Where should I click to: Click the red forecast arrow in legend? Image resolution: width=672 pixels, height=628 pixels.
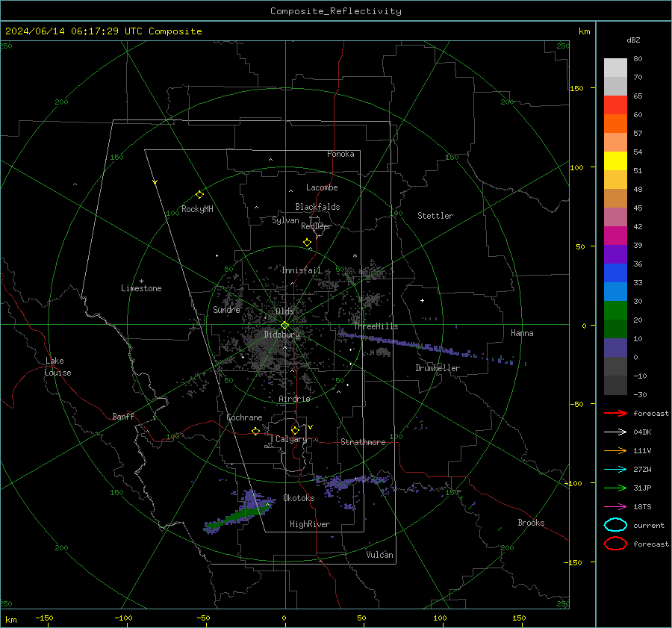tap(615, 413)
